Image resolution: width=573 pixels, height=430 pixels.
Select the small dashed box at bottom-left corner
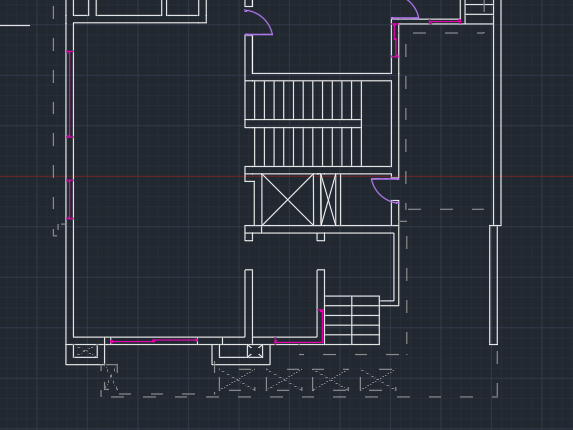[86, 351]
